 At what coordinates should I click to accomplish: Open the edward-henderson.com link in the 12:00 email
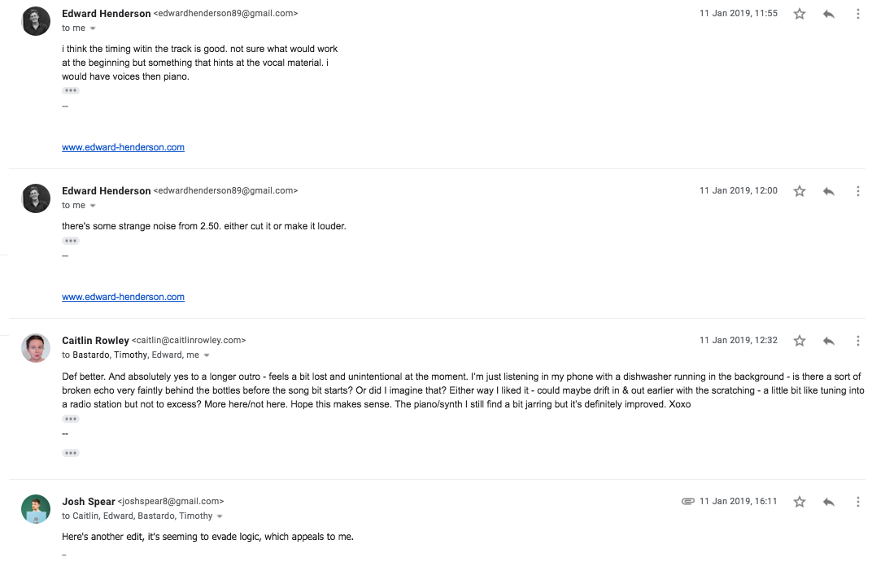pos(123,297)
